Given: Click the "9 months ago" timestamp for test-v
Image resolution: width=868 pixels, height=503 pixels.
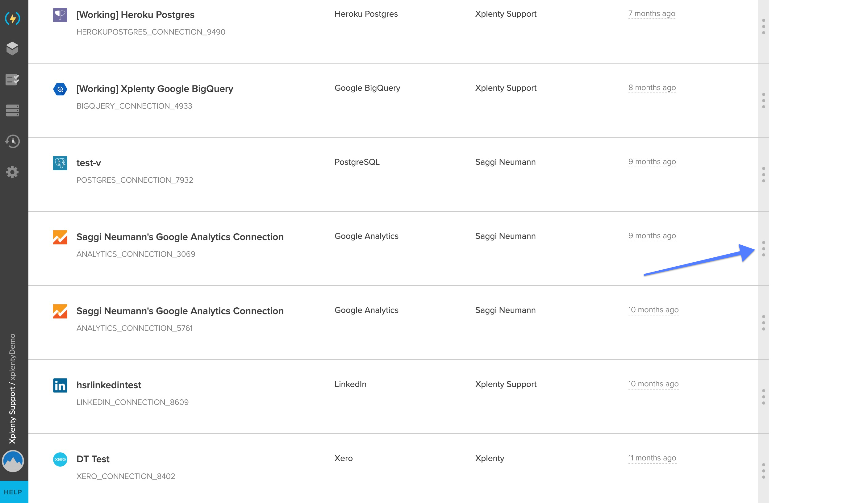Looking at the screenshot, I should point(652,162).
